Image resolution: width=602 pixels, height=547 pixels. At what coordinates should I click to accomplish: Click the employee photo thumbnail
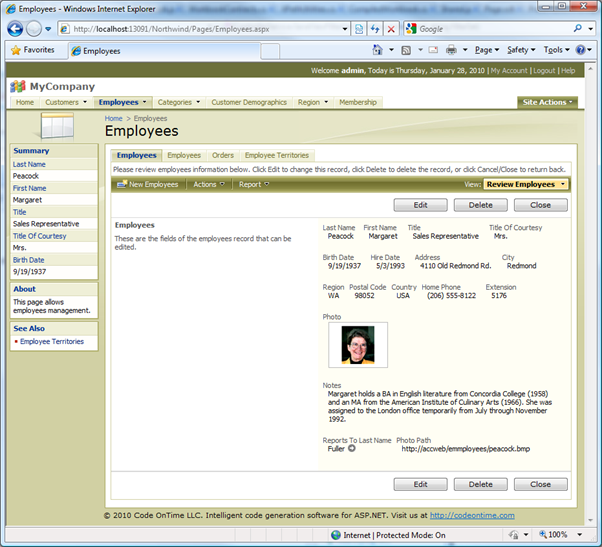click(x=358, y=345)
